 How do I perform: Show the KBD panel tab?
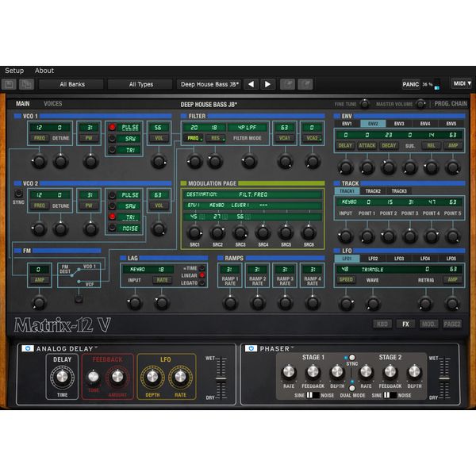click(x=382, y=324)
